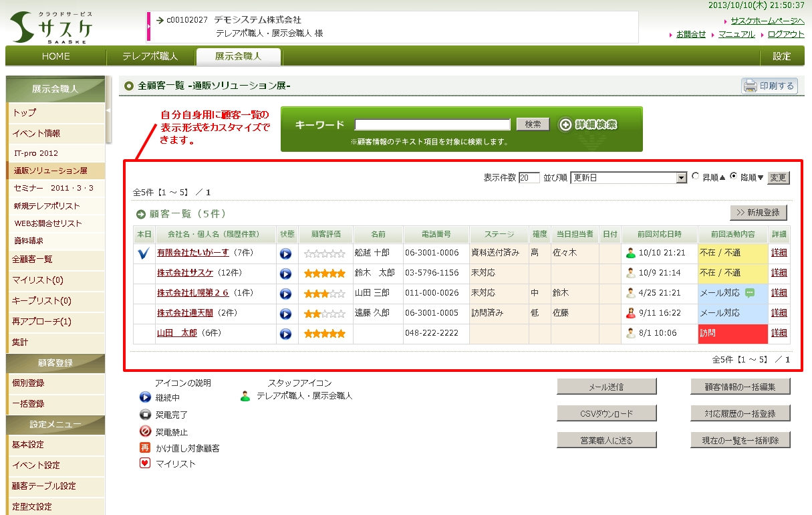Click the play status icon for 有限会社たいがーす
This screenshot has width=812, height=515.
286,253
